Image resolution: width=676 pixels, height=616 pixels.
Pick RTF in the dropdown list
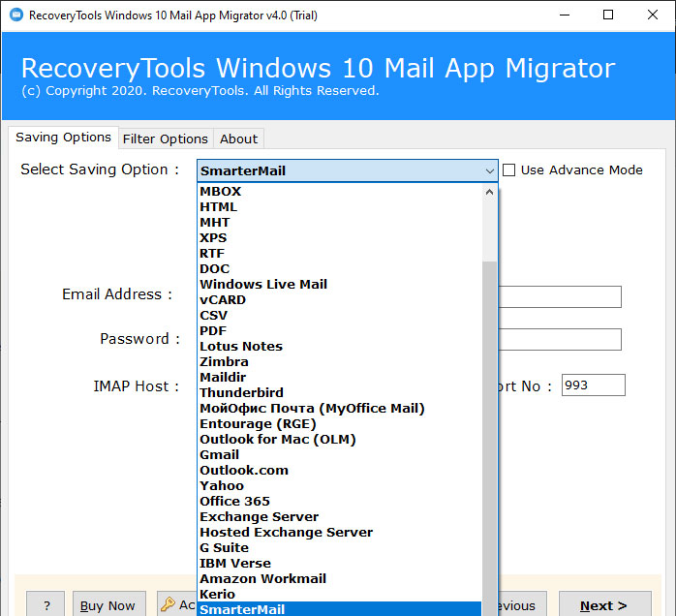coord(340,254)
